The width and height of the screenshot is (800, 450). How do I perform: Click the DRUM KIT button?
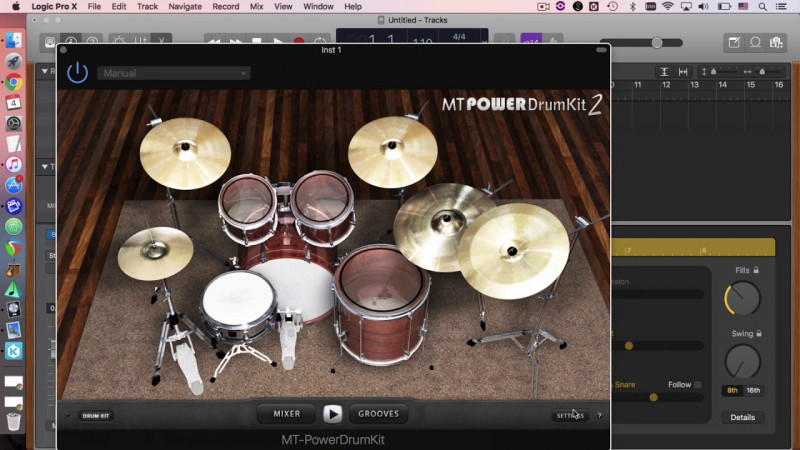96,415
